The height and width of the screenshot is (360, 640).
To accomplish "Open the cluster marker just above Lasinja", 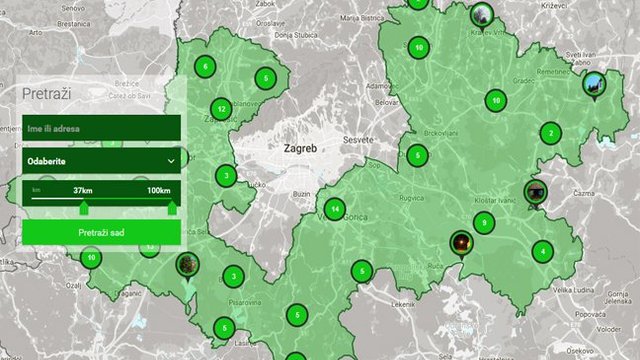I will 224,328.
